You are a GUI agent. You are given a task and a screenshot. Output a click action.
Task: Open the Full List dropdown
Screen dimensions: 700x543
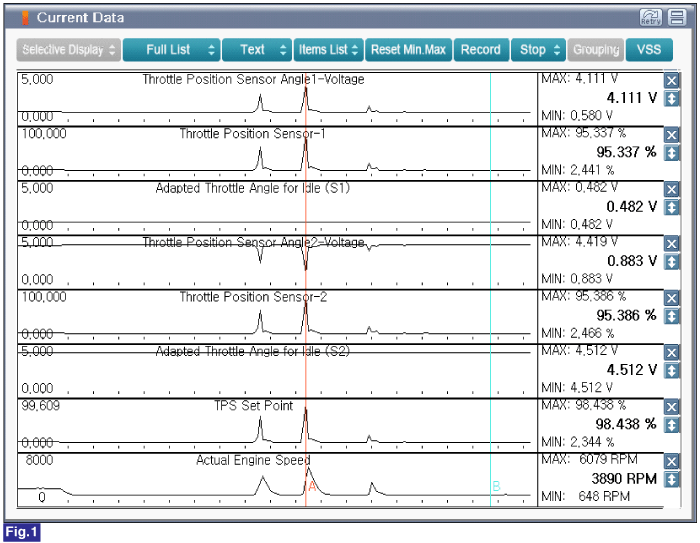click(x=171, y=50)
